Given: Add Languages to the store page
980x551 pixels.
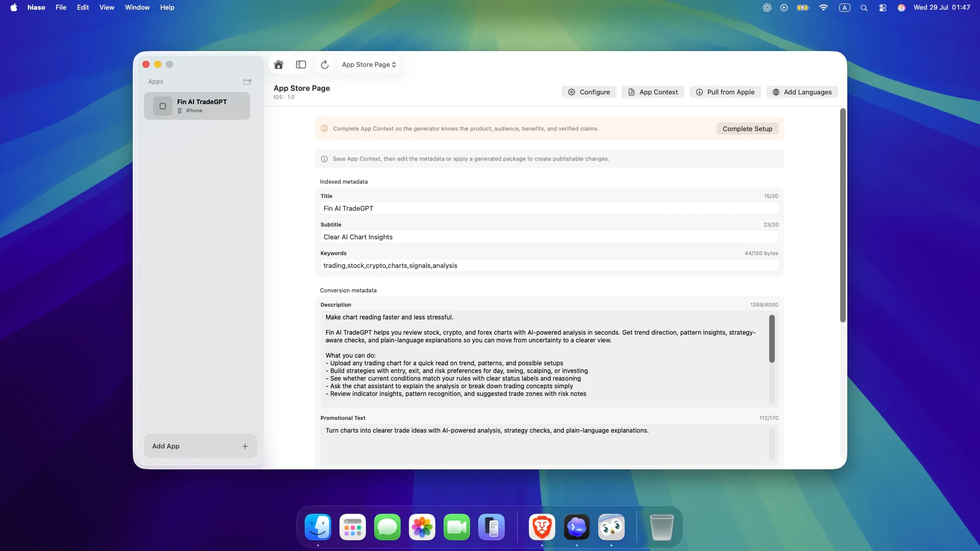Looking at the screenshot, I should coord(802,92).
